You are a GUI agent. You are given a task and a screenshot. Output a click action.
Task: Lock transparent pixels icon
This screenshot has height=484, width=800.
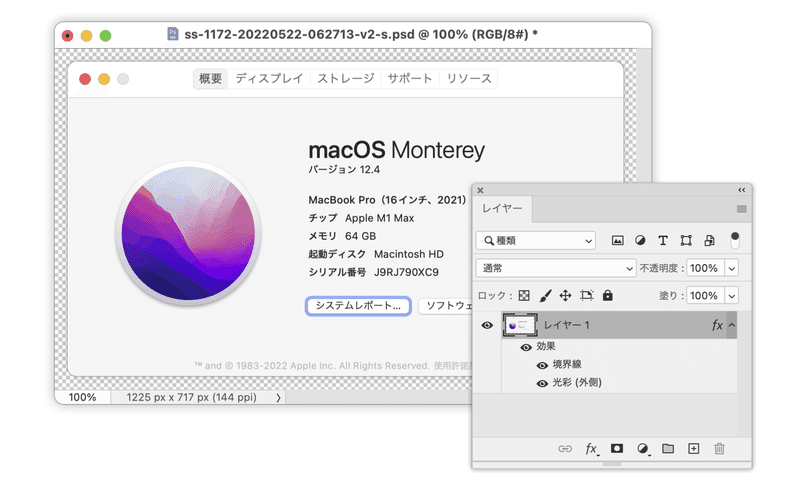point(524,295)
